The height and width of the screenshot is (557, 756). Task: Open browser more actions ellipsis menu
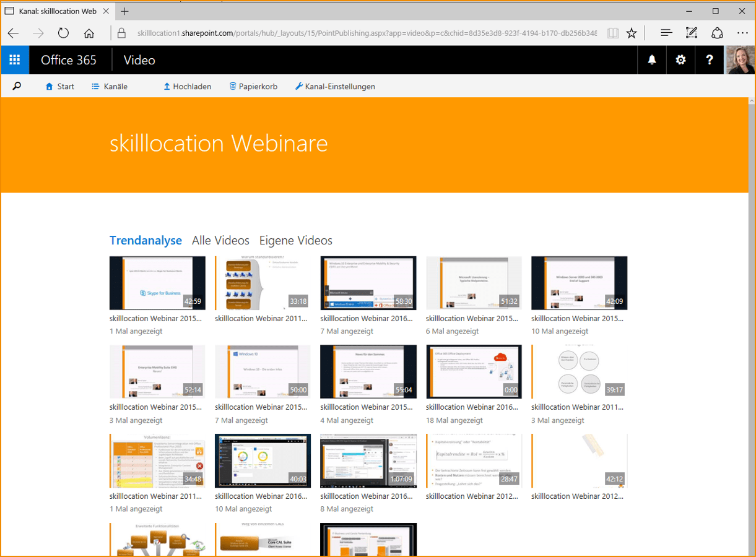point(742,33)
